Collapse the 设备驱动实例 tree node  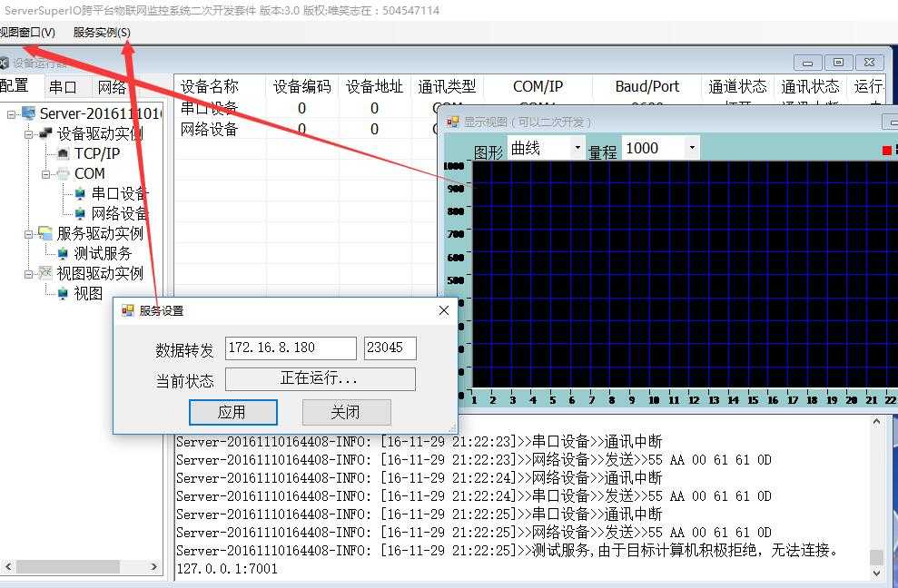28,134
